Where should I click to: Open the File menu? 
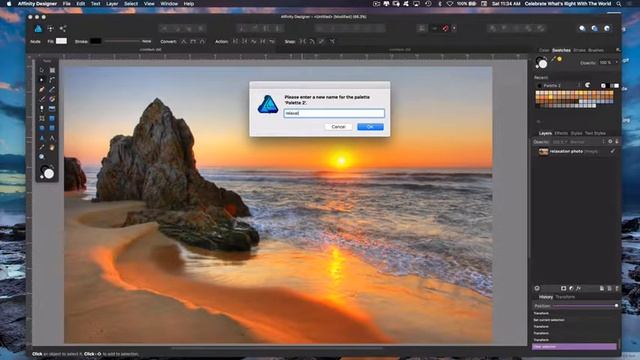click(x=67, y=4)
